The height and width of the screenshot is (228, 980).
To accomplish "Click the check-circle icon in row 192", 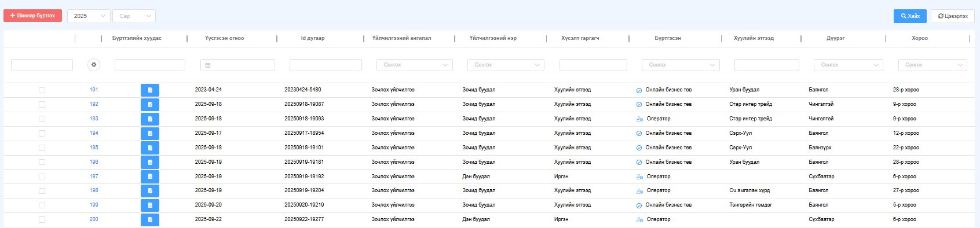I will [639, 105].
